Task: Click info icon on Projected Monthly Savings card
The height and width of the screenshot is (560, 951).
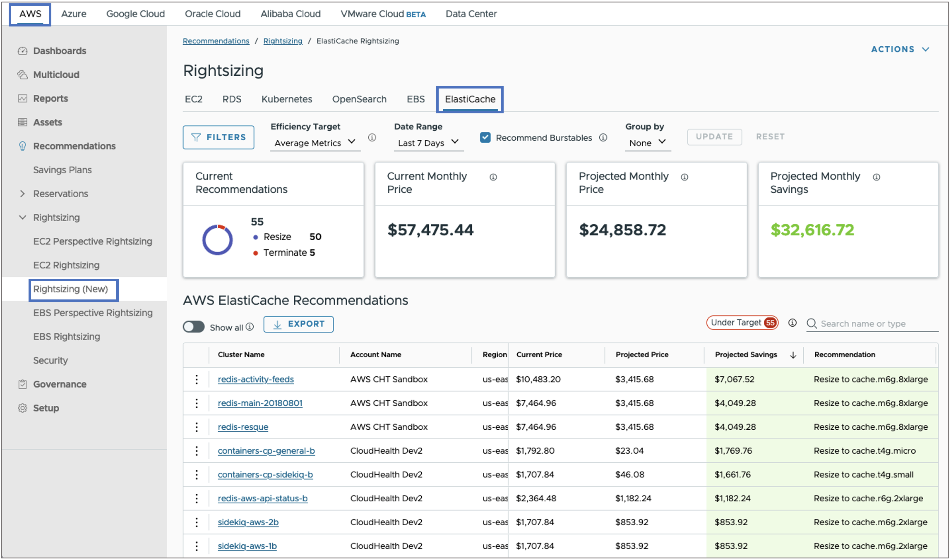Action: click(877, 177)
